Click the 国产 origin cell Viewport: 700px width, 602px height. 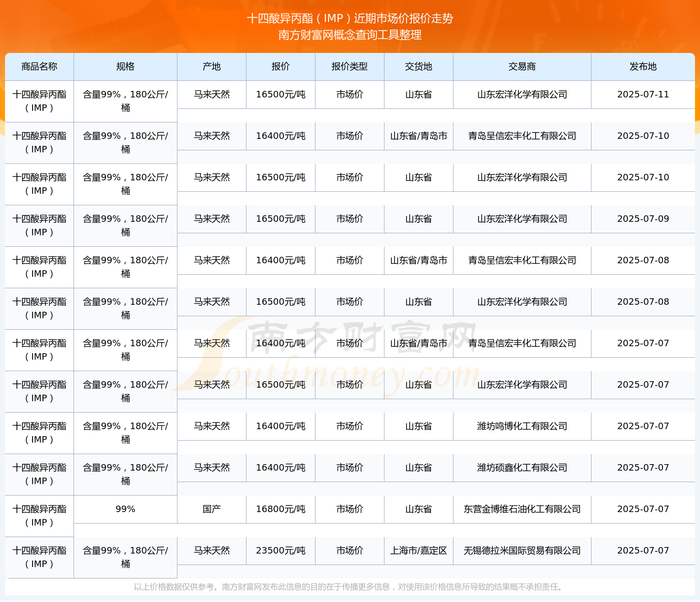tap(212, 509)
